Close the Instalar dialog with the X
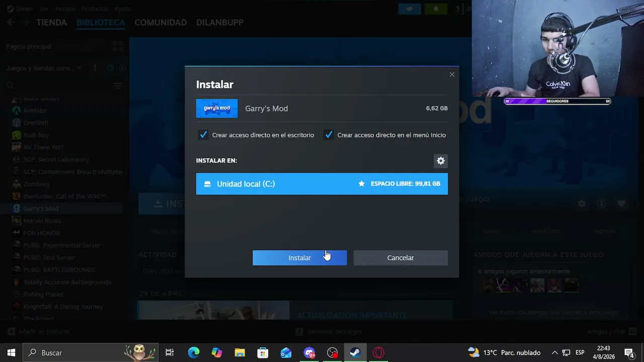The width and height of the screenshot is (644, 362). pos(452,74)
